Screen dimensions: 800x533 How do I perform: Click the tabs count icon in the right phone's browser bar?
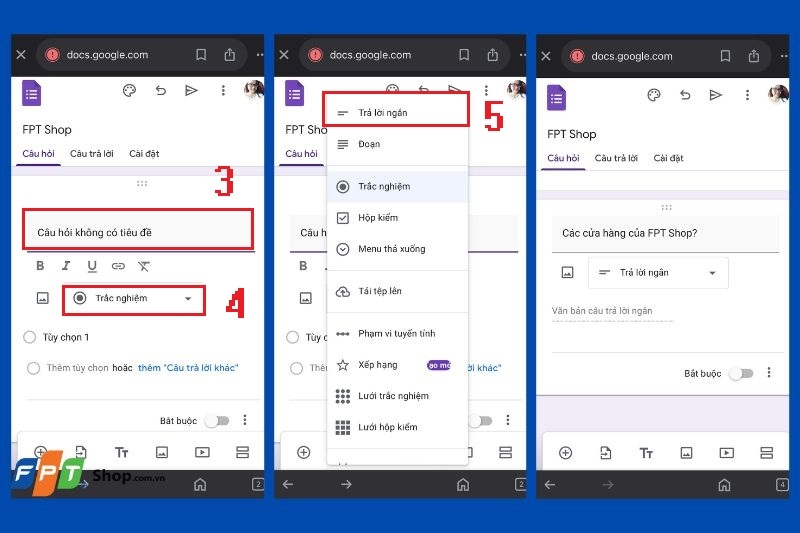click(782, 485)
